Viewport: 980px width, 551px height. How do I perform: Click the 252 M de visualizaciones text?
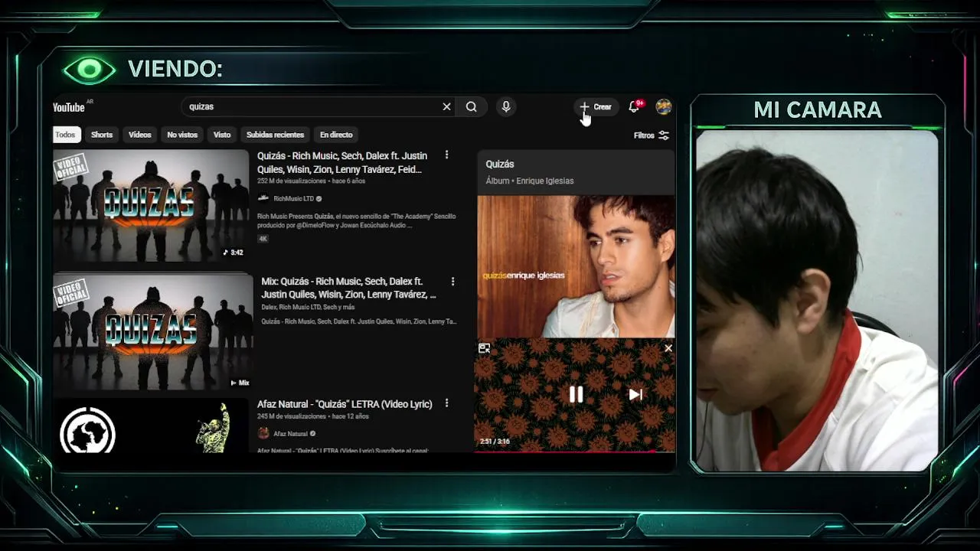pos(292,181)
